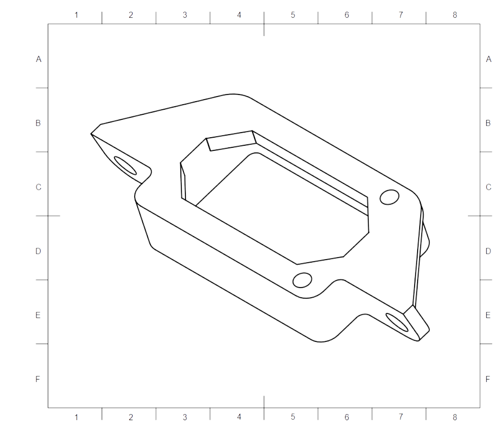Pick column label 7 on bottom border
This screenshot has height=432, width=504.
point(401,417)
